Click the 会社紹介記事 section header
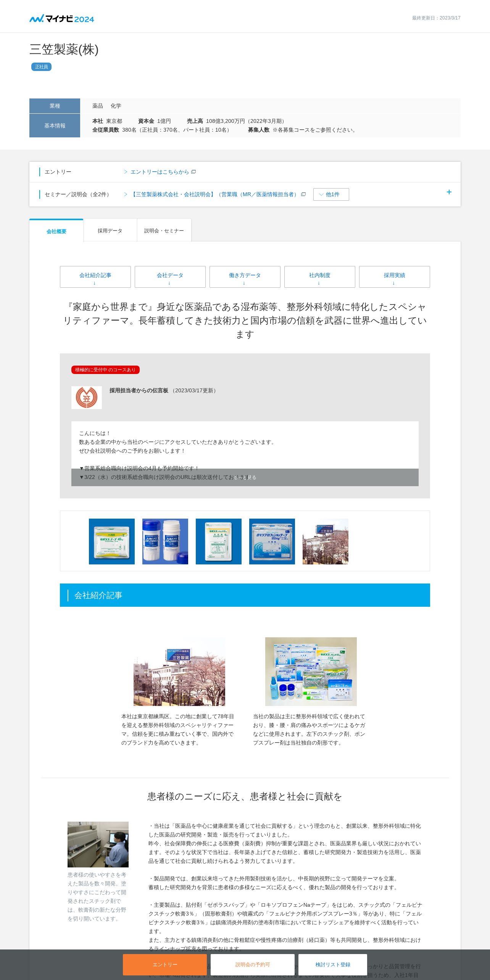The height and width of the screenshot is (980, 490). (245, 595)
